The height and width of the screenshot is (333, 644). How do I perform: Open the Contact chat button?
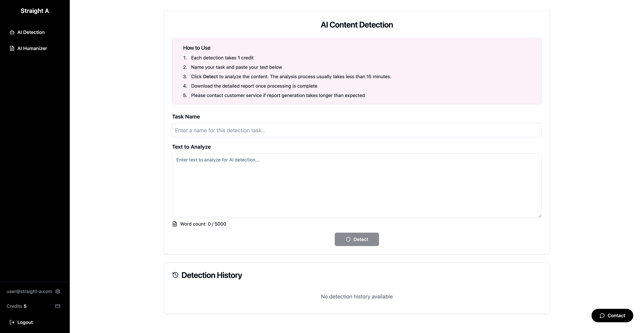612,316
